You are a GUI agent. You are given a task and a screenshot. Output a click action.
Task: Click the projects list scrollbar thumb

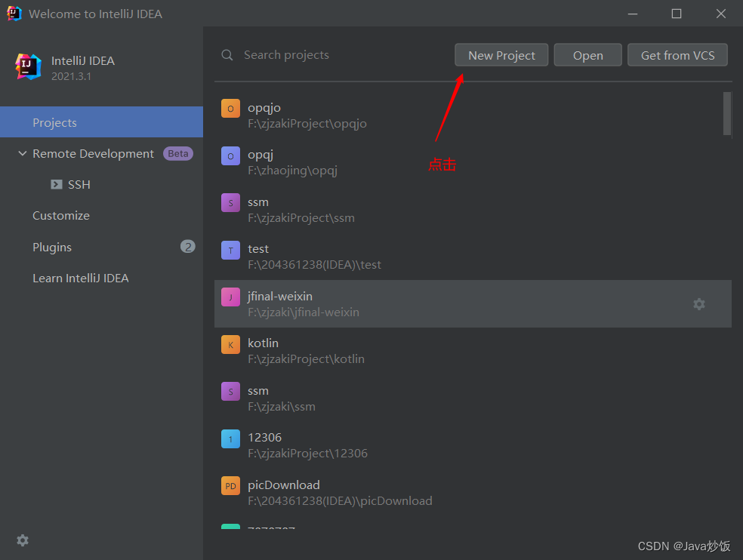click(727, 113)
